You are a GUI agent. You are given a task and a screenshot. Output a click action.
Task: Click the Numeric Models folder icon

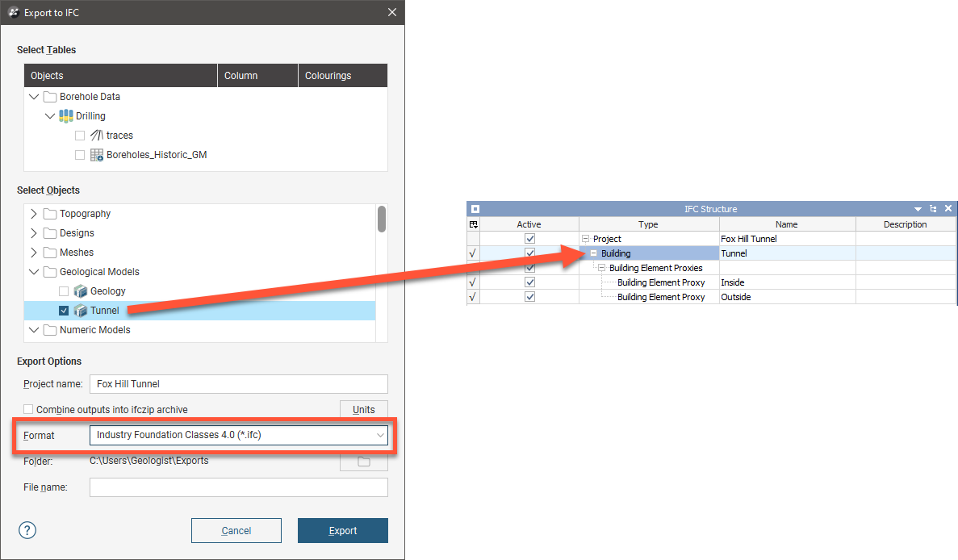pos(50,330)
